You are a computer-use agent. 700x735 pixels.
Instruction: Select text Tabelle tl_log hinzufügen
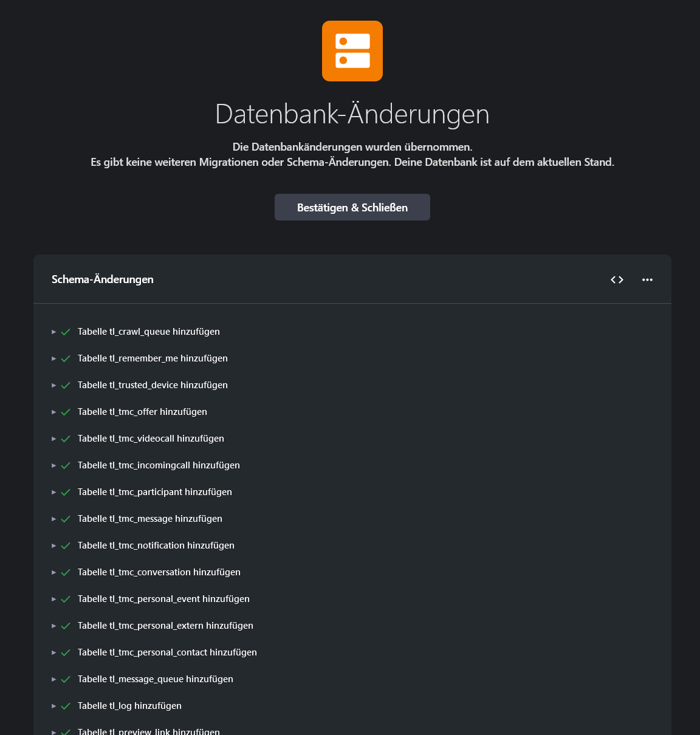[129, 706]
